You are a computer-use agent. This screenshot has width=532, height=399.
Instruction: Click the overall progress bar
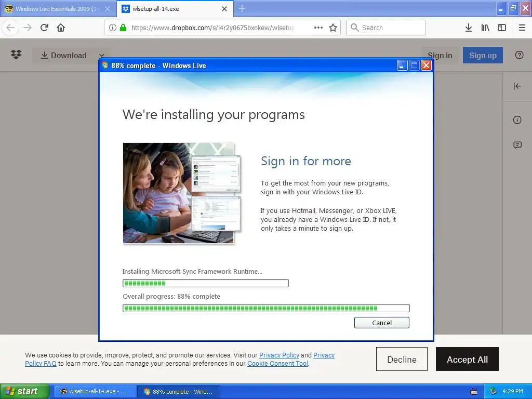pos(266,308)
